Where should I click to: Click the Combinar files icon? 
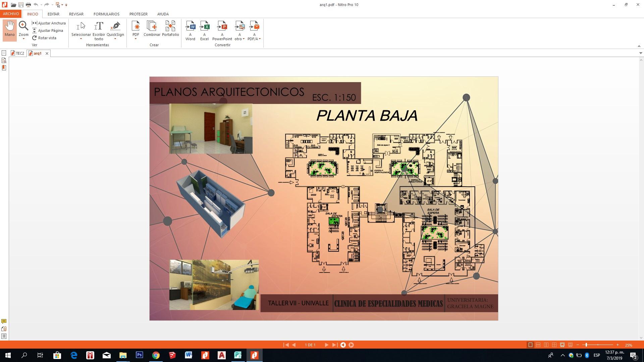click(x=152, y=28)
